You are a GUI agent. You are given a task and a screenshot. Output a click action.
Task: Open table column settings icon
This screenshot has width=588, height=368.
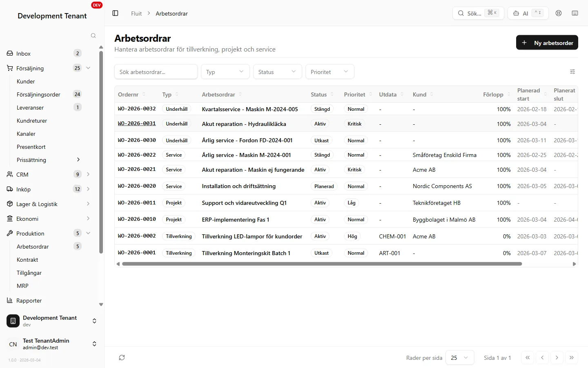[x=572, y=72]
